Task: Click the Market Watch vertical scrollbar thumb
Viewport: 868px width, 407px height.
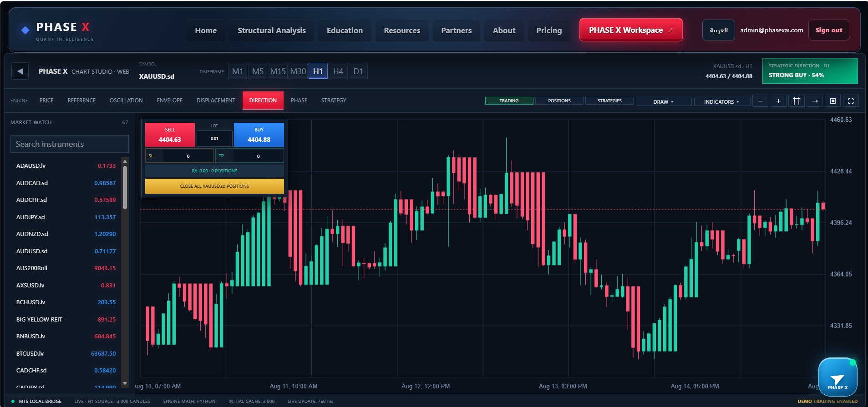Action: 125,187
